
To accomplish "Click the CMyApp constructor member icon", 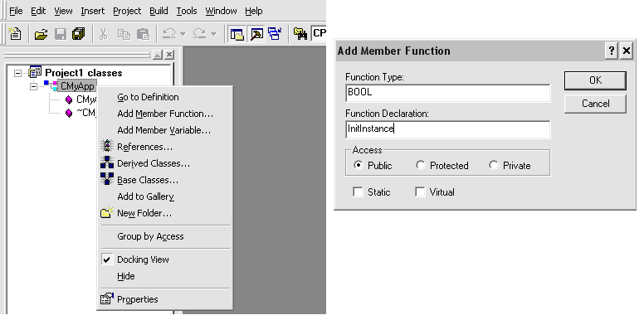I will (x=69, y=99).
